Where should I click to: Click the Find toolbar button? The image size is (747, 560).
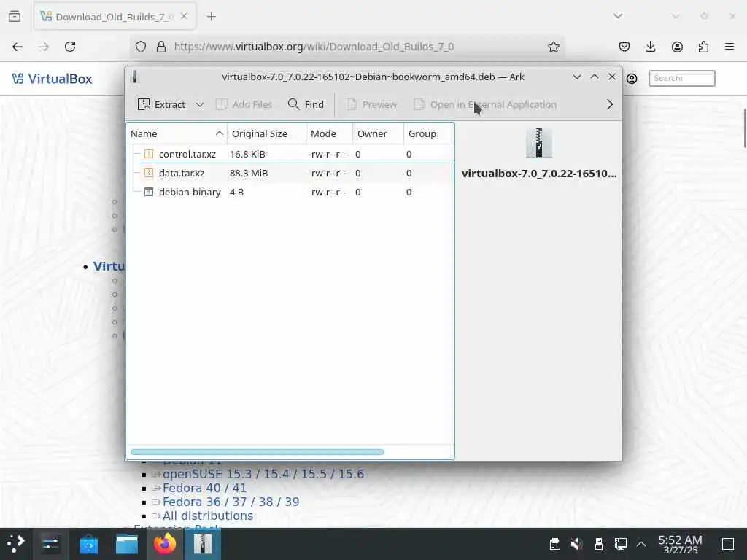point(306,104)
